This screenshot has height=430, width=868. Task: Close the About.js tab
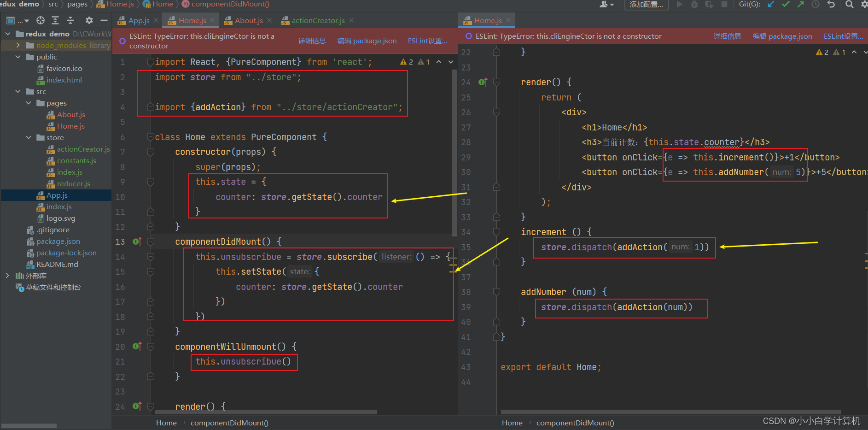click(269, 20)
